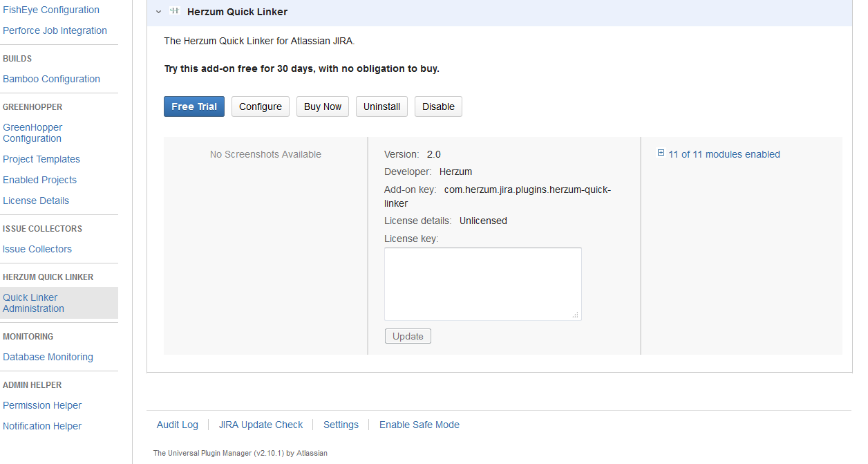Screen dimensions: 868x464
Task: Click Enable Safe Mode
Action: click(x=419, y=425)
